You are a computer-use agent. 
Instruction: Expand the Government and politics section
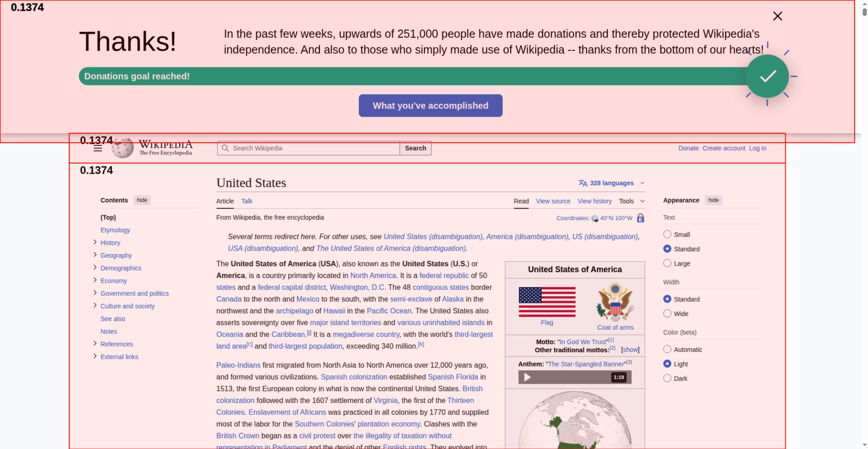(95, 293)
